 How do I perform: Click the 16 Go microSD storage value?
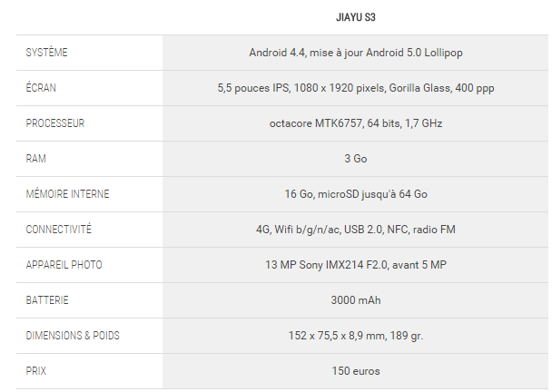pos(356,194)
